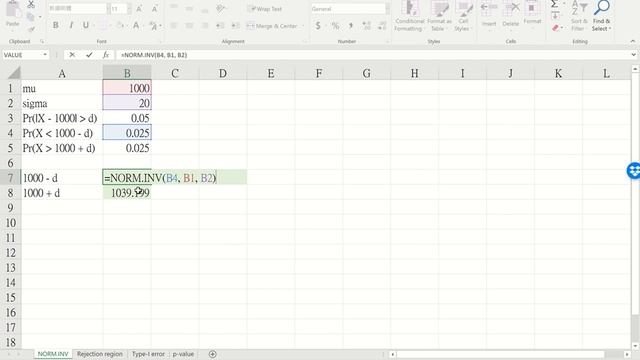Click vertical scrollbar up arrow
Screen dimensions: 640x360
635,69
